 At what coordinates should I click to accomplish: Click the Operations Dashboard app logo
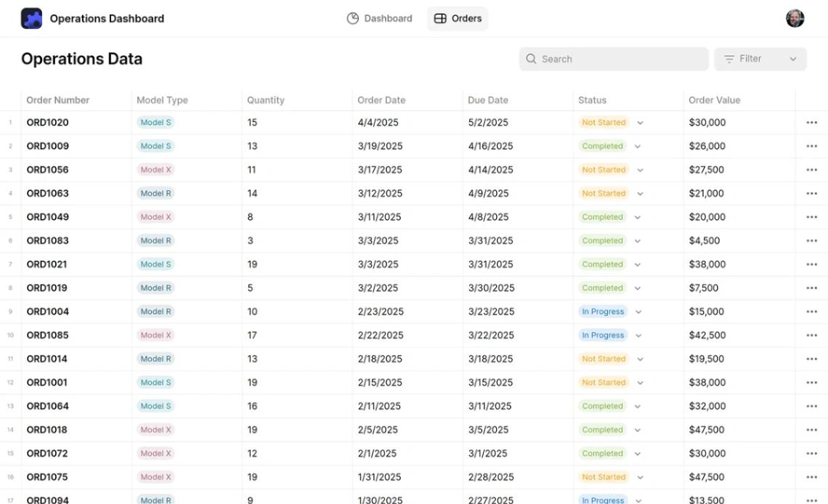click(x=31, y=18)
